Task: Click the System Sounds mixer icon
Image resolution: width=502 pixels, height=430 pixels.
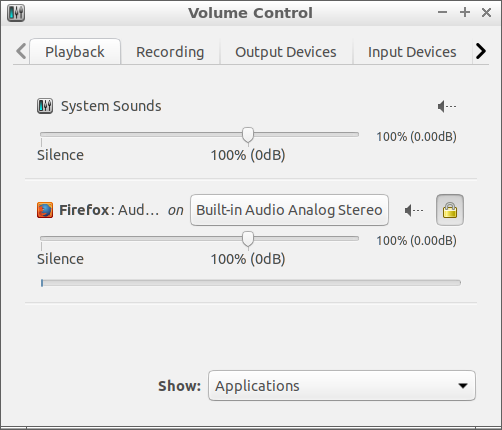Action: pyautogui.click(x=45, y=106)
